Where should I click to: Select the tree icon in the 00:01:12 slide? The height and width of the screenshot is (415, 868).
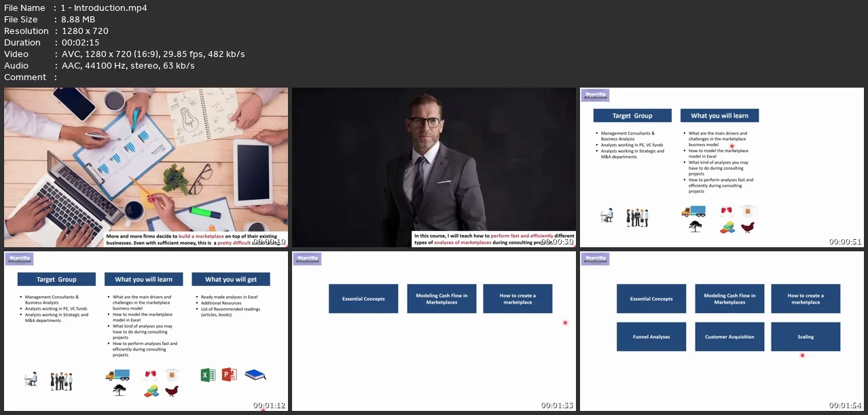(x=120, y=391)
